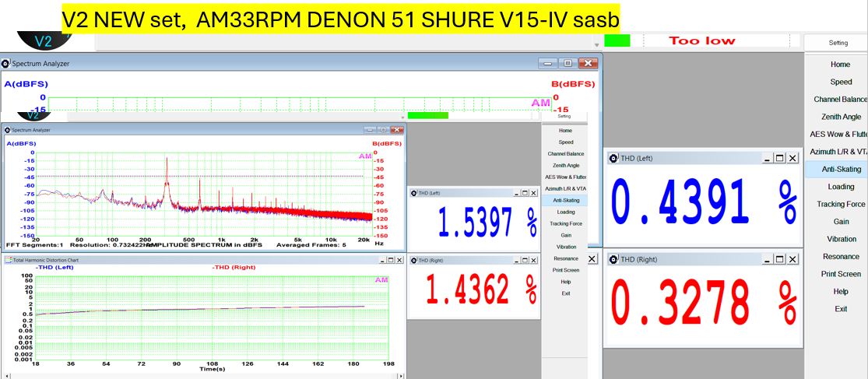Open the dropdown arrow beside the Too low indicator
Viewport: 868px width, 379px height.
[x=597, y=44]
